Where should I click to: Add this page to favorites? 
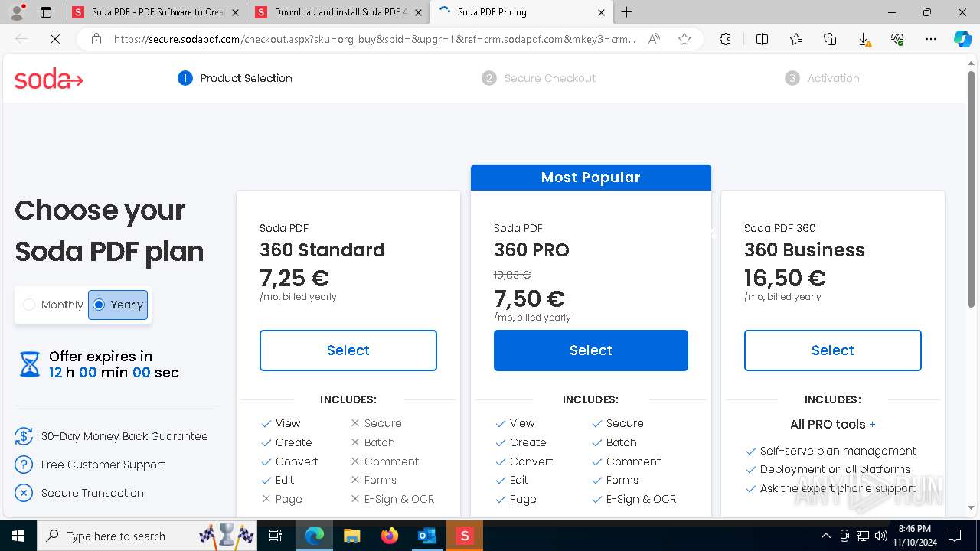click(x=684, y=40)
